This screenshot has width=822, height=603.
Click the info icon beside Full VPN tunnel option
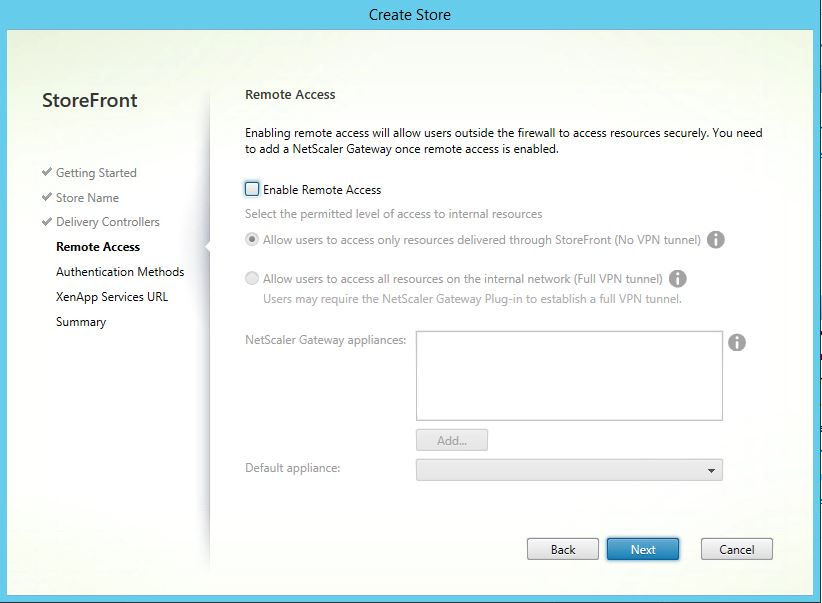tap(677, 278)
